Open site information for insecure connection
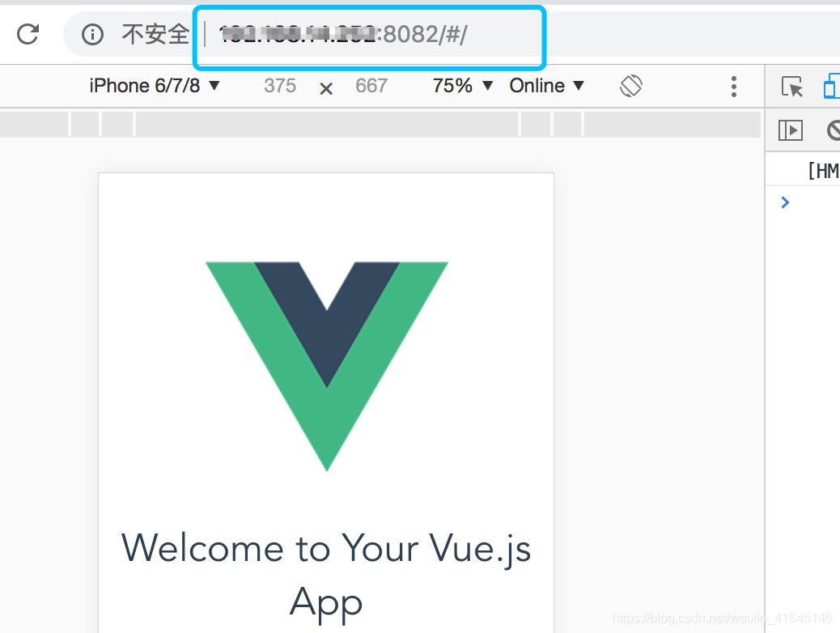 pos(94,34)
